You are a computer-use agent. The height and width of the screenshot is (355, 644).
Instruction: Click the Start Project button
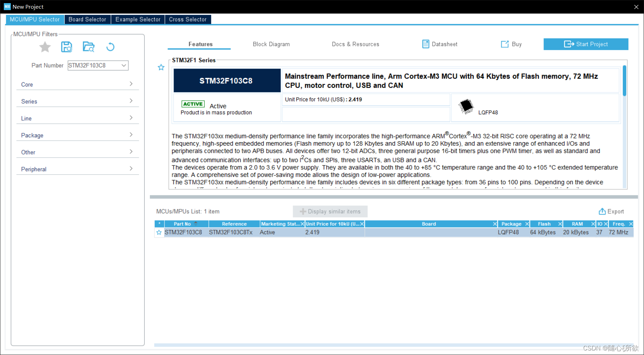pyautogui.click(x=586, y=44)
